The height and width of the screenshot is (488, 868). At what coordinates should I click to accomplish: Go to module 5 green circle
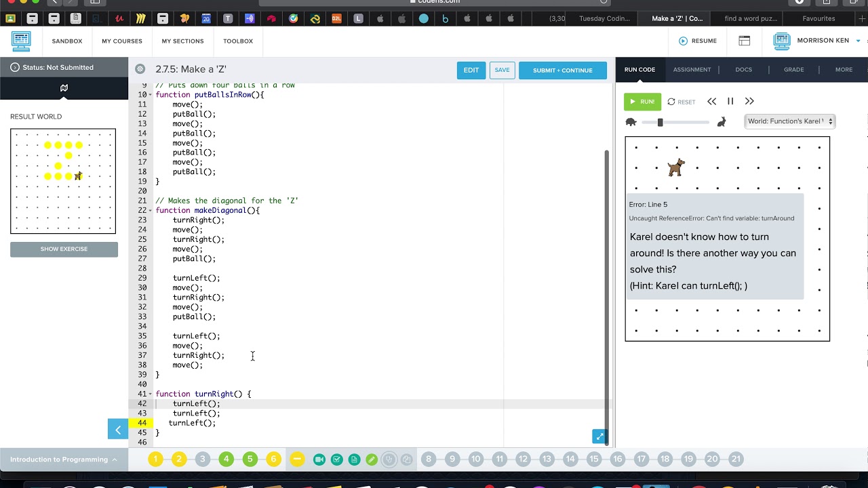[x=250, y=459]
